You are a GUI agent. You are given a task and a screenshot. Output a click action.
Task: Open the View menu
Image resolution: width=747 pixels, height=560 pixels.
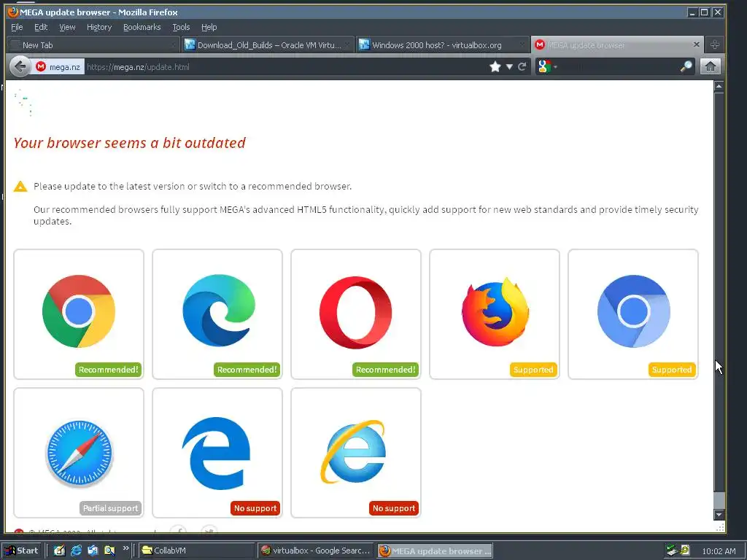coord(67,27)
